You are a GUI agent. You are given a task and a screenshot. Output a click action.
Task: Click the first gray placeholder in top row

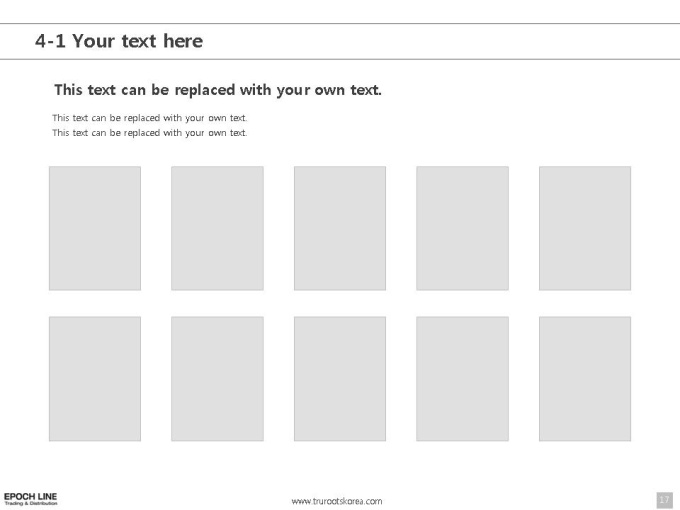[x=95, y=228]
